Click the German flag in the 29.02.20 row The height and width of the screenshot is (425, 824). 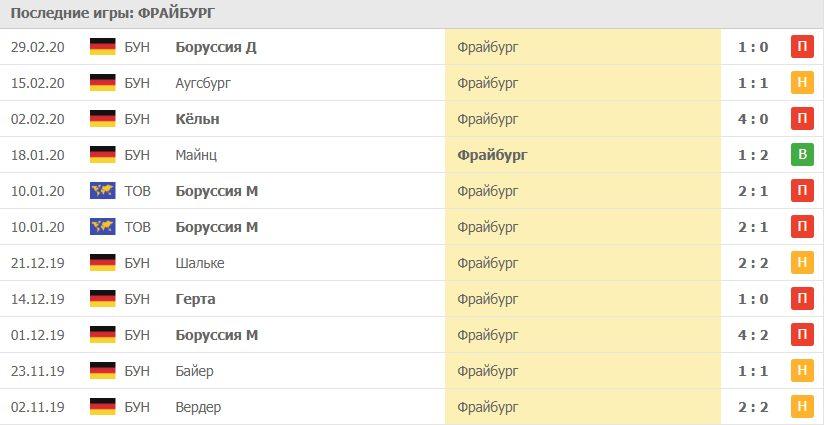(x=103, y=47)
